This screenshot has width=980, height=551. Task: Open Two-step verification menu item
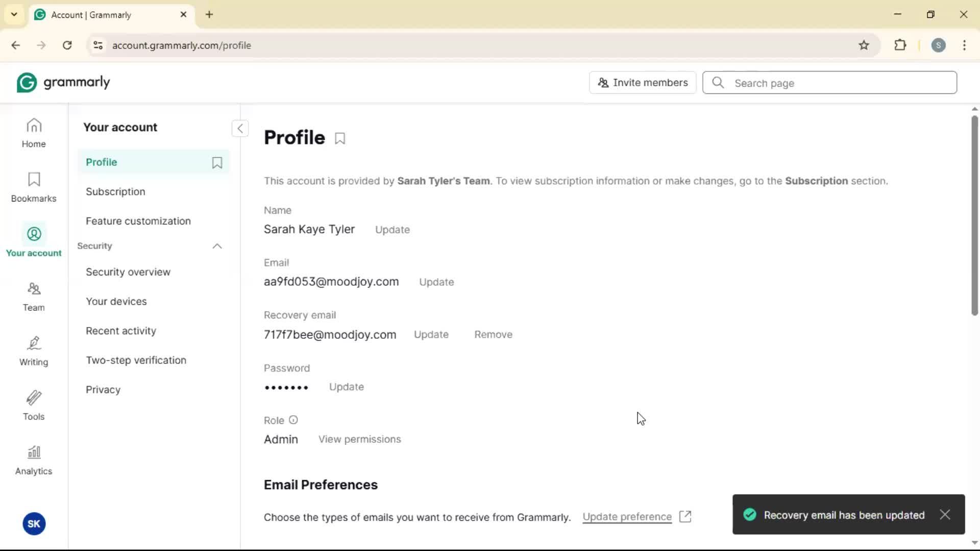pos(136,360)
